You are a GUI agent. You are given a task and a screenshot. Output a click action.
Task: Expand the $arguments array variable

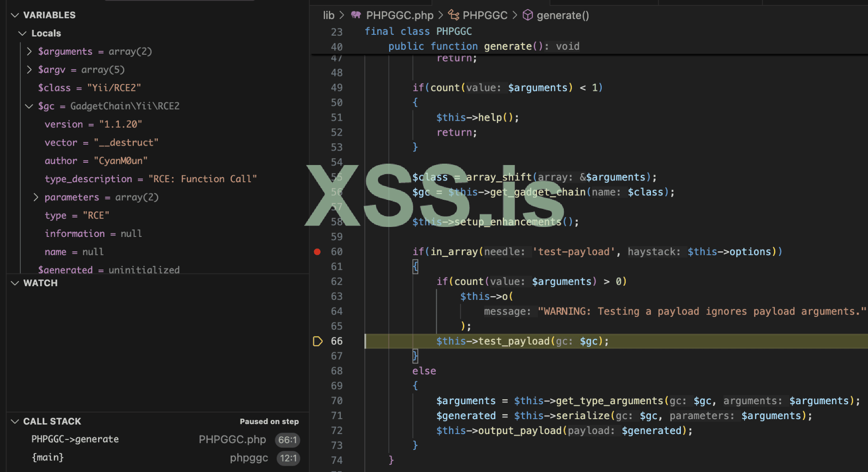29,52
